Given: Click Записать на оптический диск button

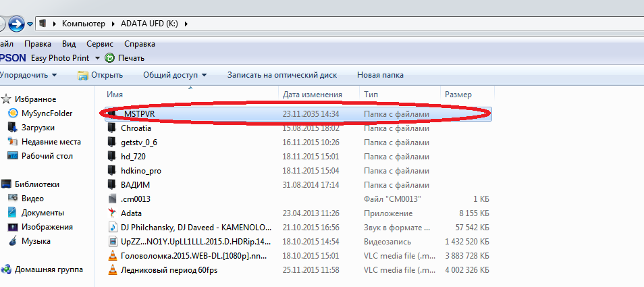Looking at the screenshot, I should tap(281, 75).
